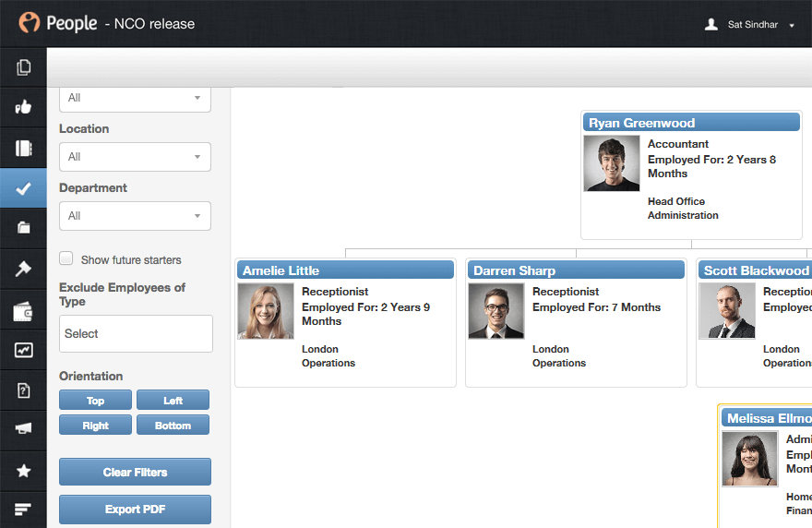The width and height of the screenshot is (812, 528).
Task: Open the question document sidebar icon
Action: (23, 390)
